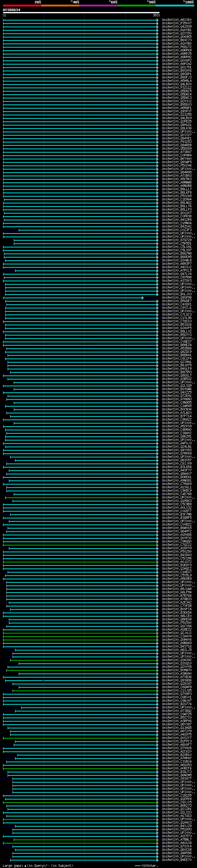
Task: Select hit label UniRef100_C3XBX4
Action: tap(177, 761)
